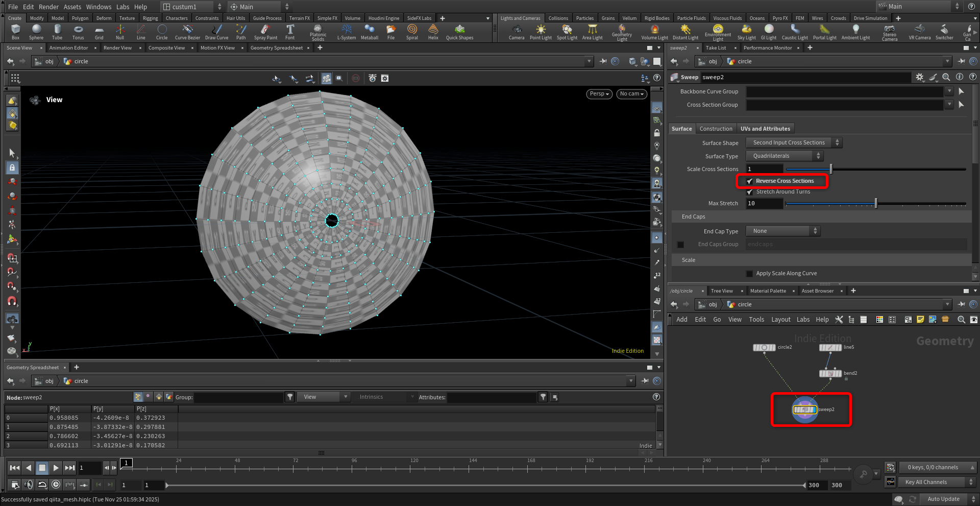
Task: Uncheck Reverse Cross Sections checkbox
Action: 750,181
